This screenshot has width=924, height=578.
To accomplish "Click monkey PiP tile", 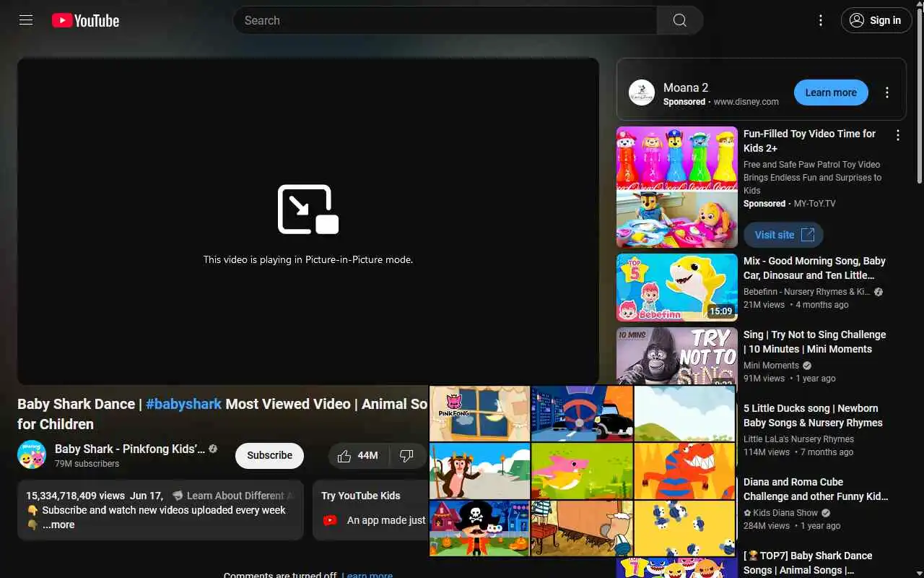I will tap(480, 471).
